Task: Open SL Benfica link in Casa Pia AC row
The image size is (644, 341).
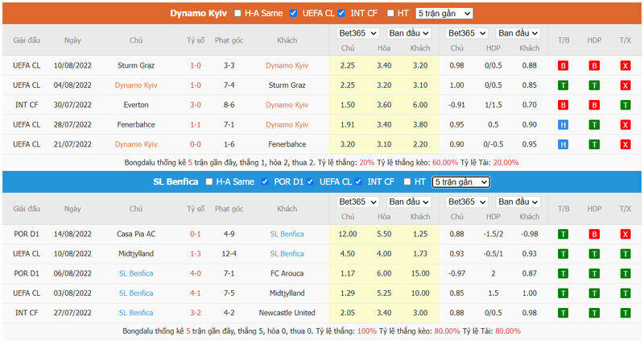Action: [x=287, y=234]
